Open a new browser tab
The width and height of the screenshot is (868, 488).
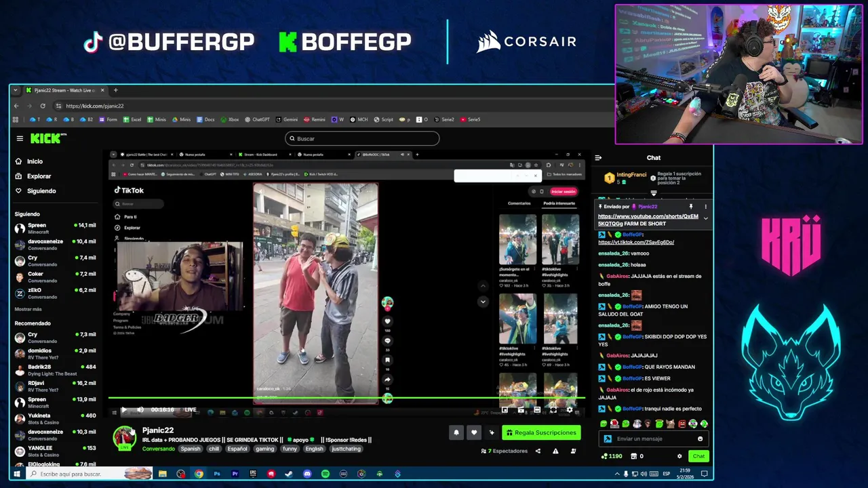[115, 90]
